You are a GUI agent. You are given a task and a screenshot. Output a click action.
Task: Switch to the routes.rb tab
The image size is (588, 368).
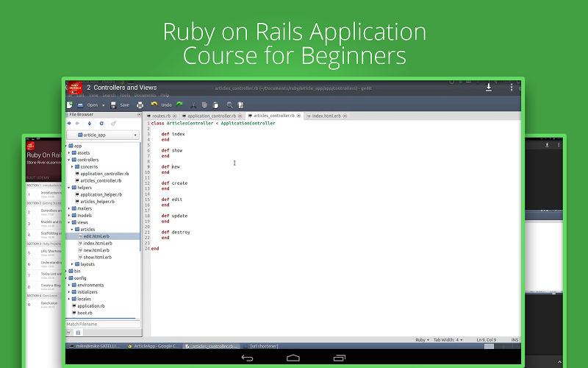160,116
